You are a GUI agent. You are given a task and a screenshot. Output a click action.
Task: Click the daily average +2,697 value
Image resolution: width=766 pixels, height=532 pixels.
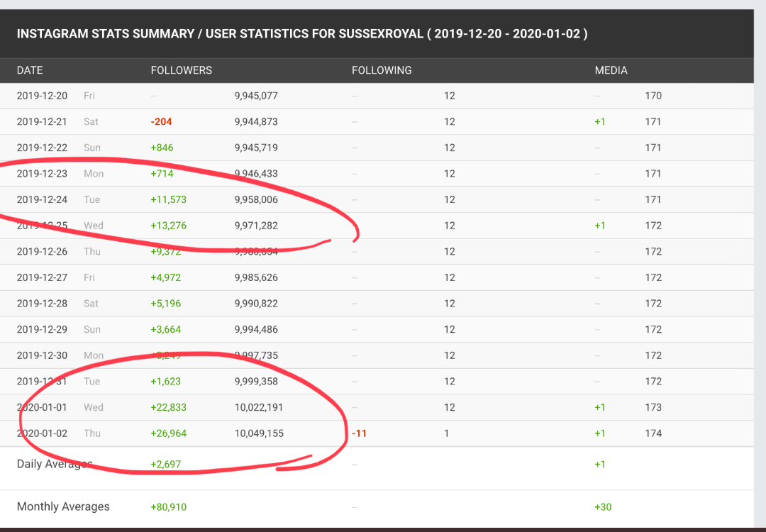[x=166, y=465]
